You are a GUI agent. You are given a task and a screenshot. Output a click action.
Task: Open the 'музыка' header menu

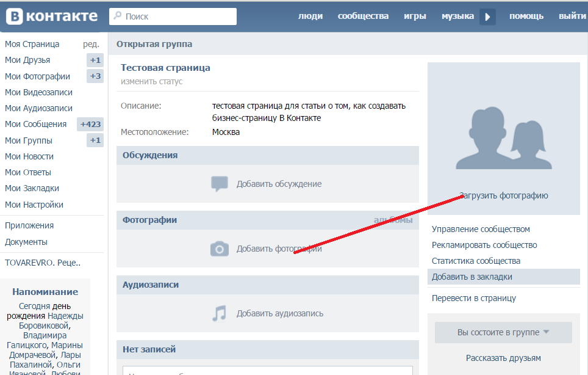pyautogui.click(x=457, y=16)
